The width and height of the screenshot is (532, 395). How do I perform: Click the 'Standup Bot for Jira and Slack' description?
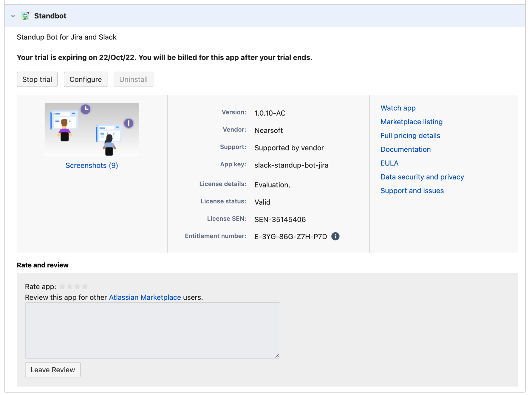[66, 37]
